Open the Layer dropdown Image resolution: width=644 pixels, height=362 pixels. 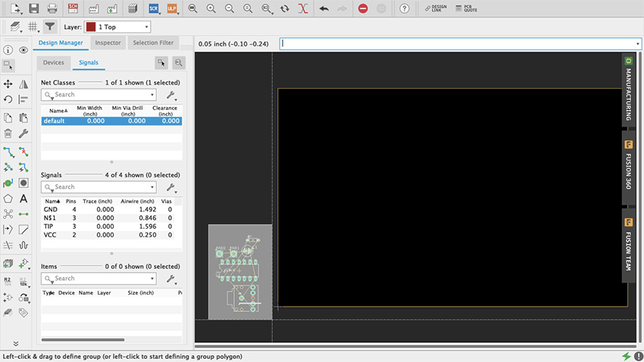pos(117,27)
